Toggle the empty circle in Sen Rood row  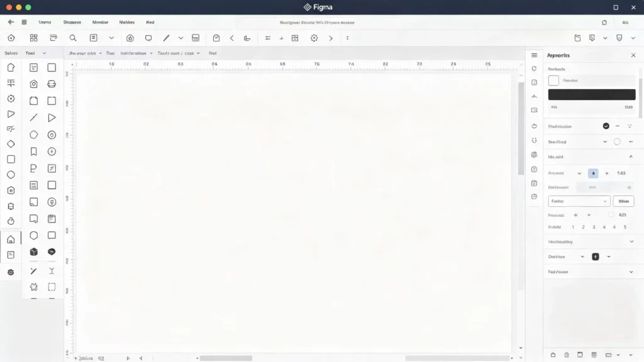(617, 141)
